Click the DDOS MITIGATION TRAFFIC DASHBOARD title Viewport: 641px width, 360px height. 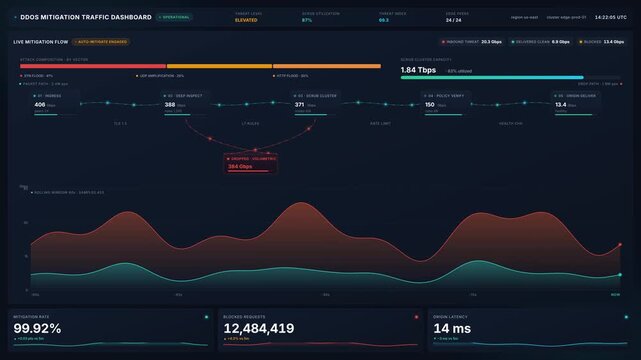click(x=86, y=17)
